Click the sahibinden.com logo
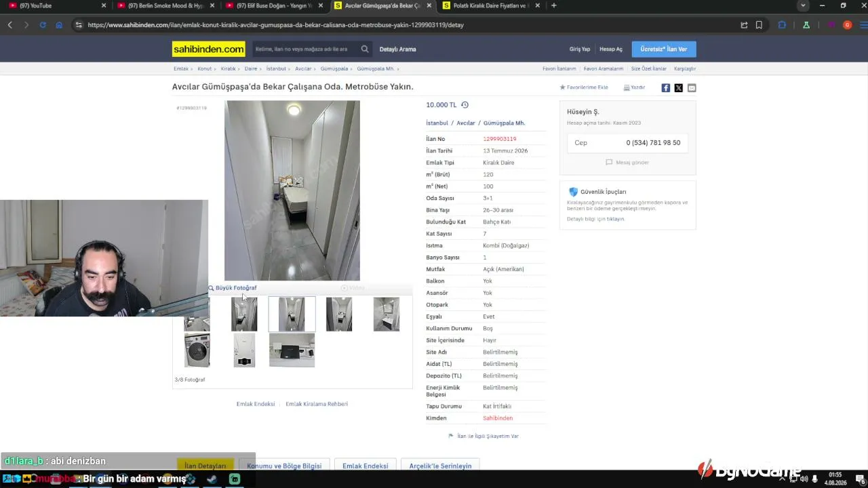This screenshot has width=868, height=488. [x=209, y=49]
